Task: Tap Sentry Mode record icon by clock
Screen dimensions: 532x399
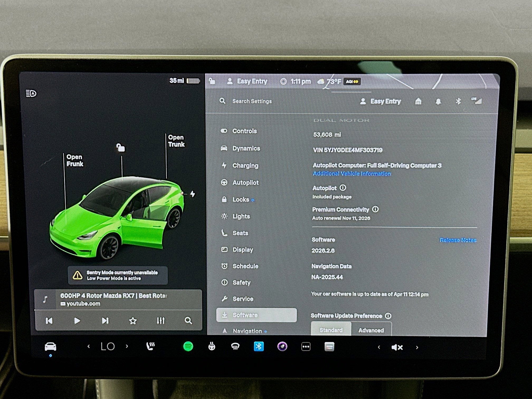Action: coord(283,81)
